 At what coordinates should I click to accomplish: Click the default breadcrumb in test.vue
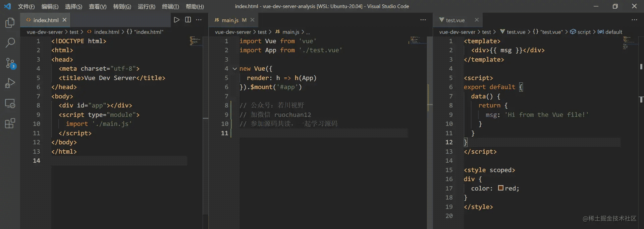610,32
